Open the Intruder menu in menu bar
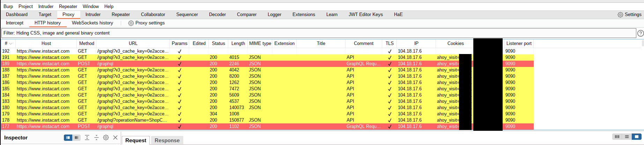This screenshot has height=145, width=644. (46, 6)
